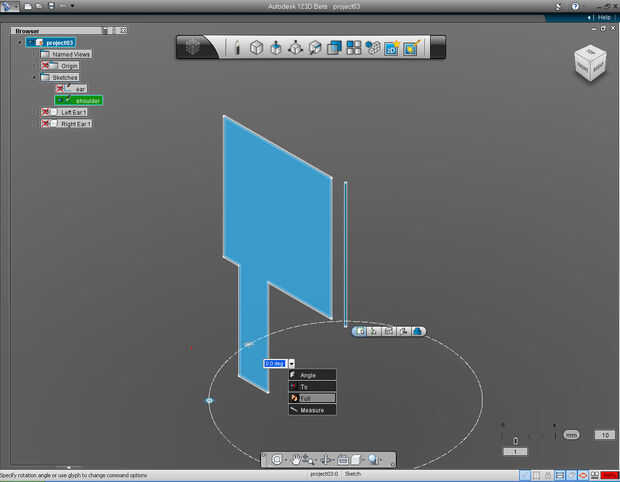Collapse the project63 root node
The height and width of the screenshot is (482, 620).
[x=19, y=43]
